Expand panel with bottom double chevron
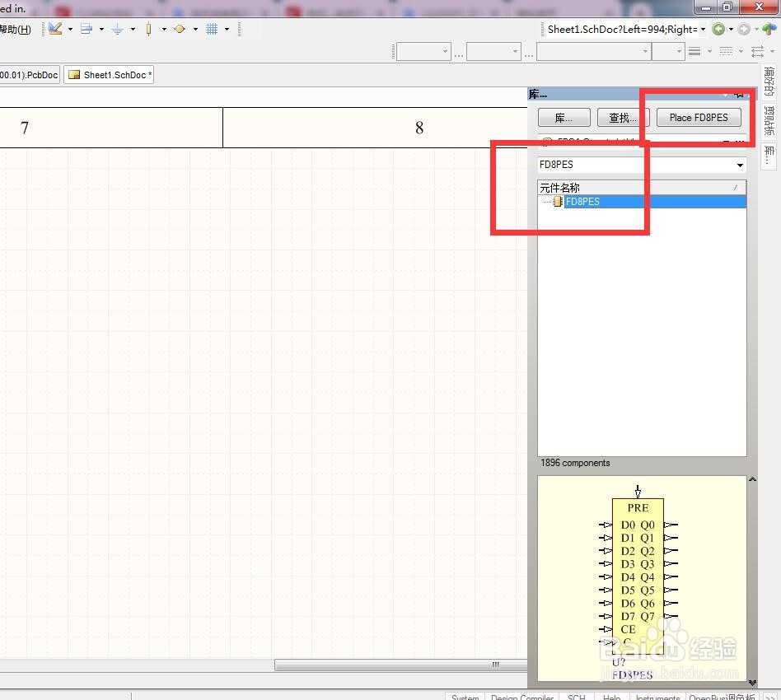 click(752, 683)
